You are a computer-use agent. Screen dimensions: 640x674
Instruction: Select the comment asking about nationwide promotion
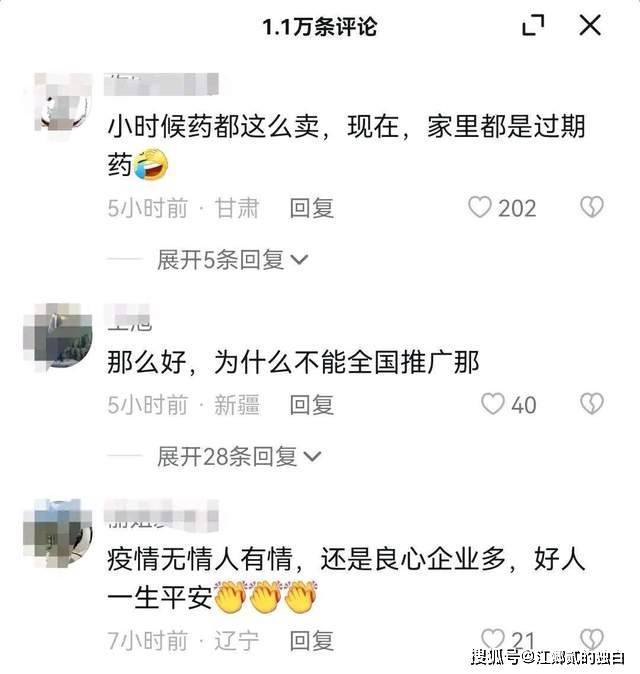293,362
